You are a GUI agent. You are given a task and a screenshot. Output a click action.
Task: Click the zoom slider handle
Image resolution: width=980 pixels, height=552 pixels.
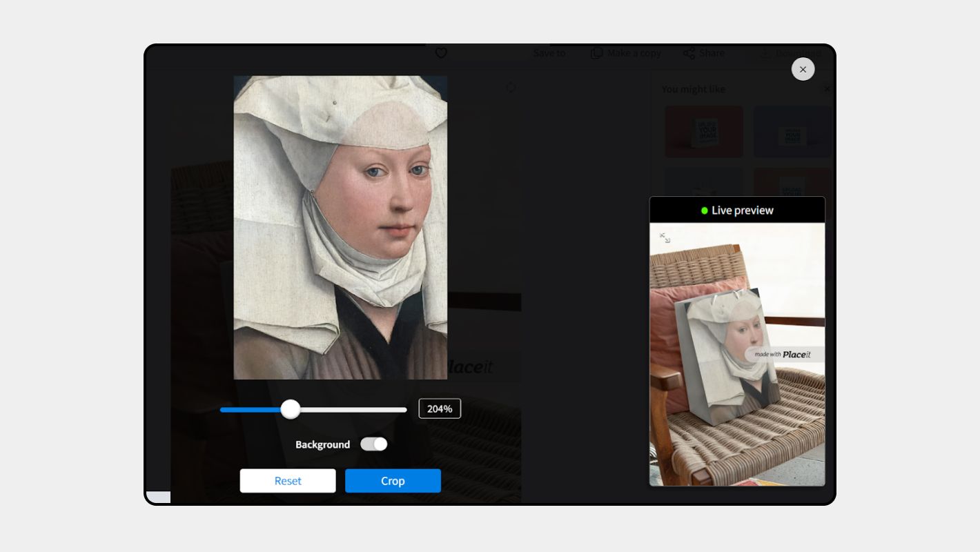291,409
